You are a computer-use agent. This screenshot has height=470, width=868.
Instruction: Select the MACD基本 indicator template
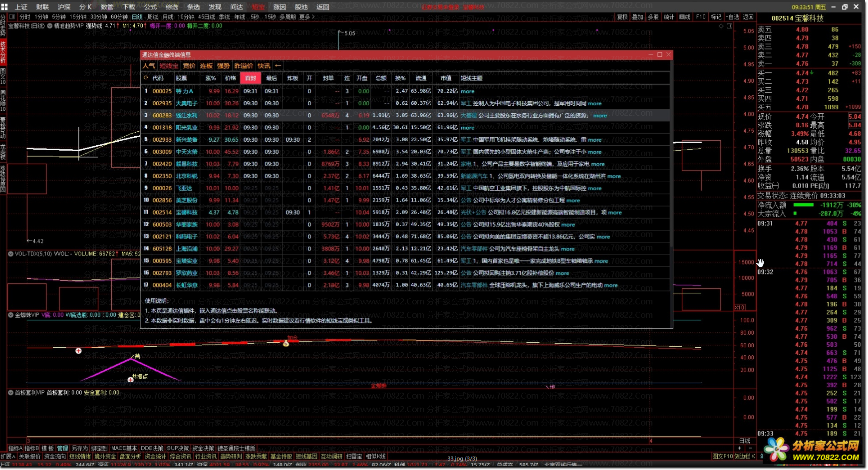(x=124, y=449)
